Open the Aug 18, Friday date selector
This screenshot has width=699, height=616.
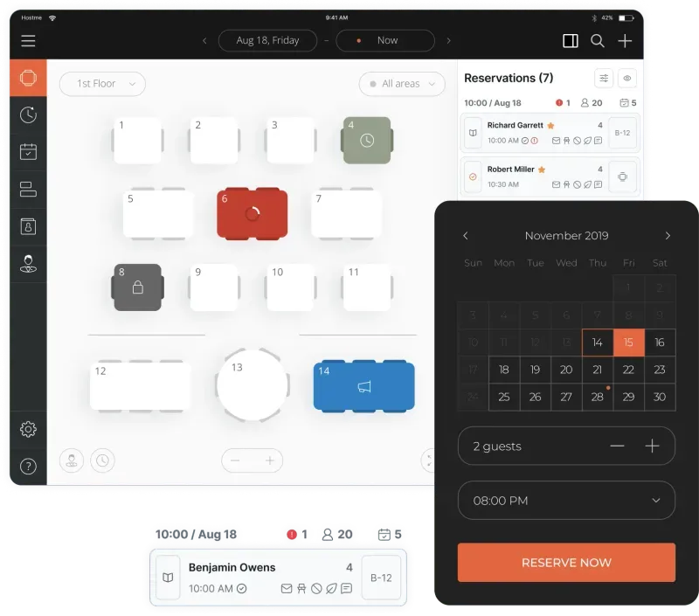pos(267,40)
